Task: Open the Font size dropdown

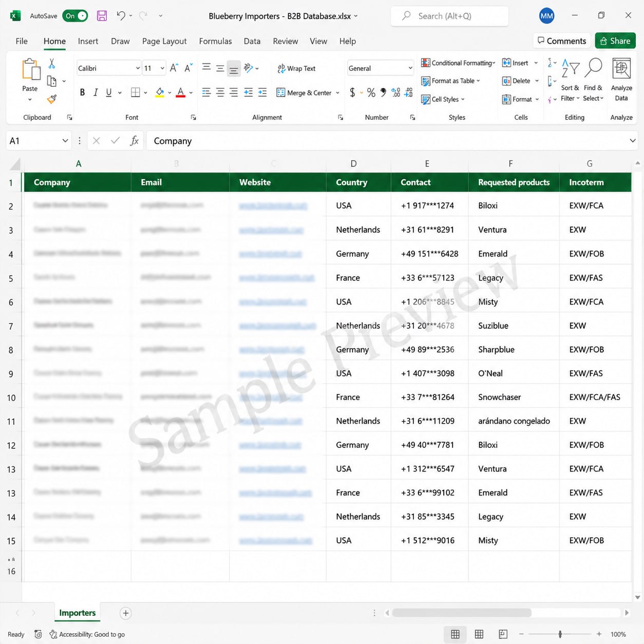Action: coord(162,68)
